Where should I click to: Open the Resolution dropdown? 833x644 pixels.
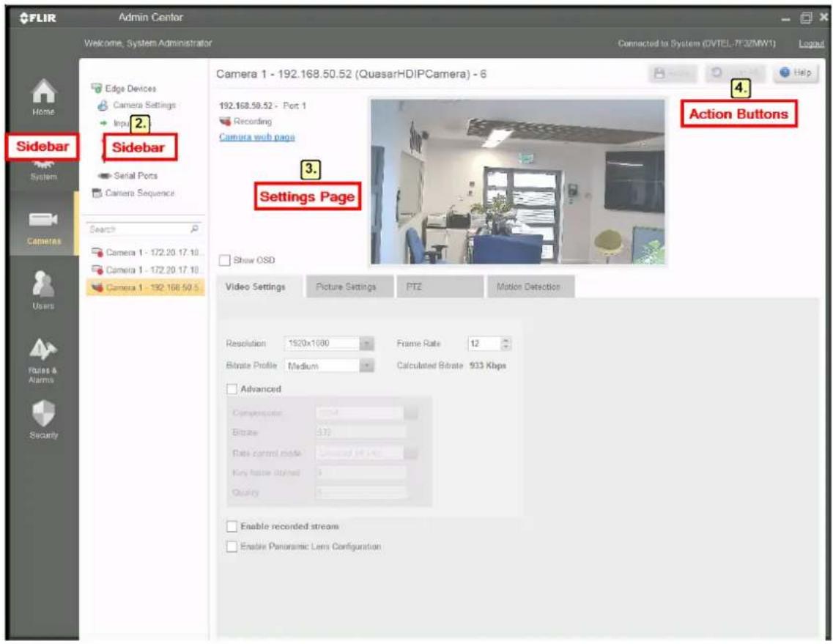pyautogui.click(x=330, y=344)
